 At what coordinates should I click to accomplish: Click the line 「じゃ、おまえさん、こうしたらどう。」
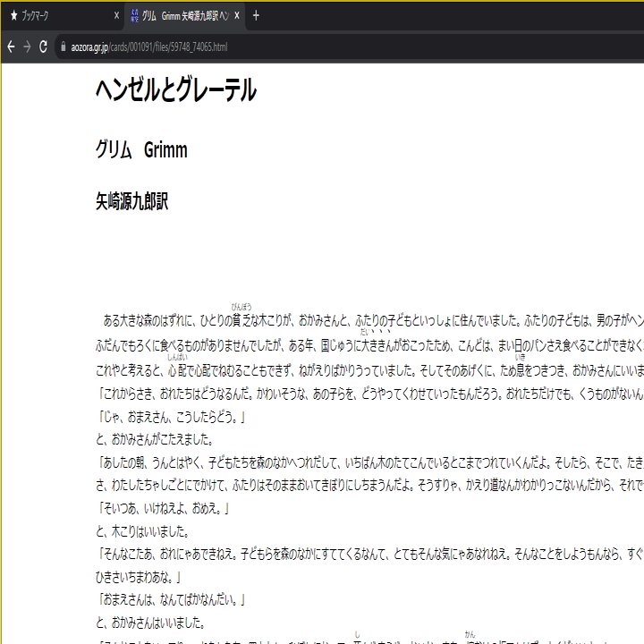click(x=171, y=418)
